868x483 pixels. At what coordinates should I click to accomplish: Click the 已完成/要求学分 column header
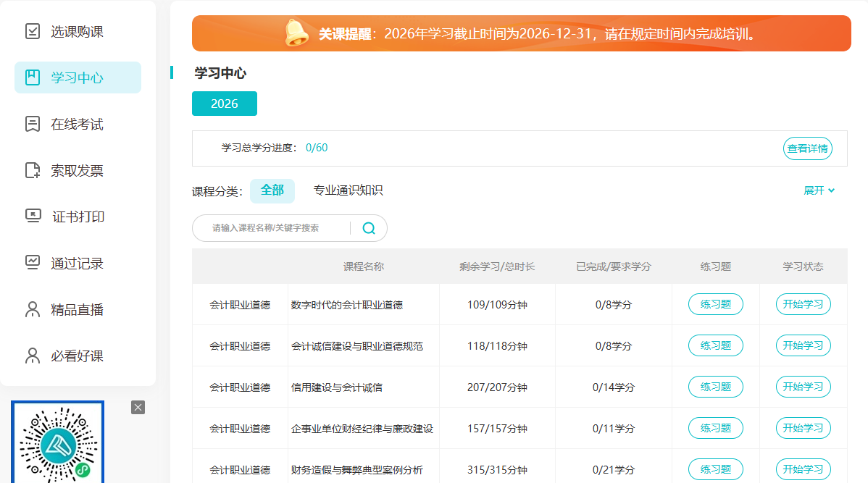(x=614, y=266)
